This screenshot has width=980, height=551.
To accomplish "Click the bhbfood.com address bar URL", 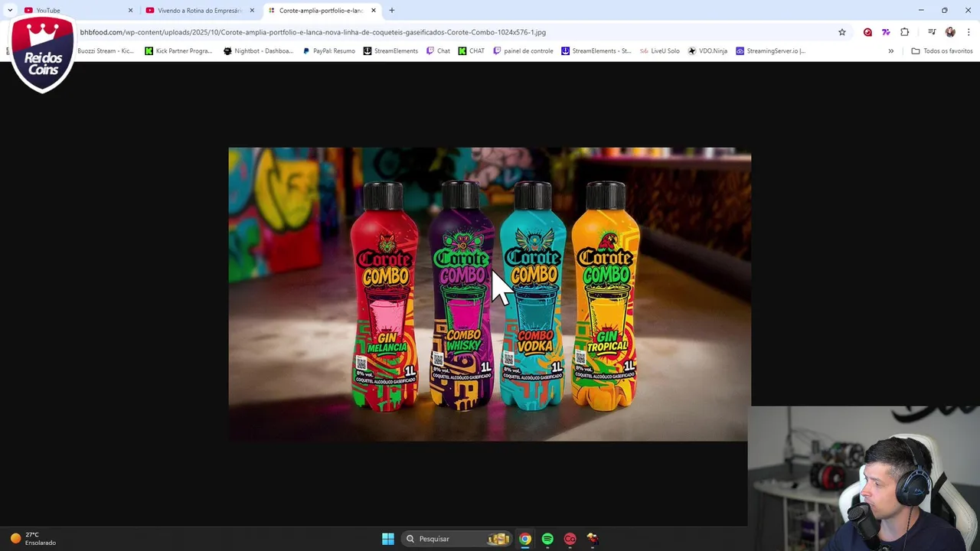I will [312, 32].
